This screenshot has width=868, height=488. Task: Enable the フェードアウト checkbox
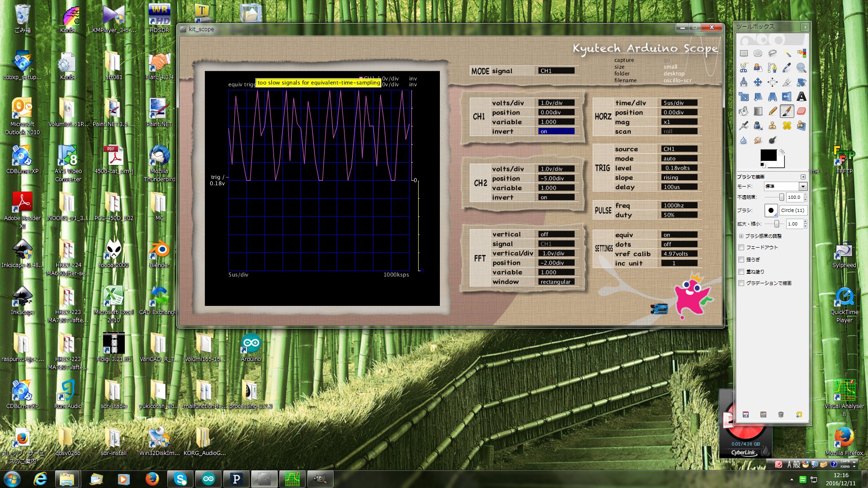pos(741,248)
